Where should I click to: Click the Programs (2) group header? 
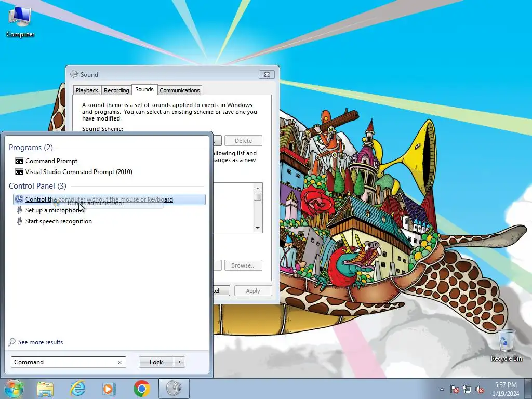[x=31, y=147]
